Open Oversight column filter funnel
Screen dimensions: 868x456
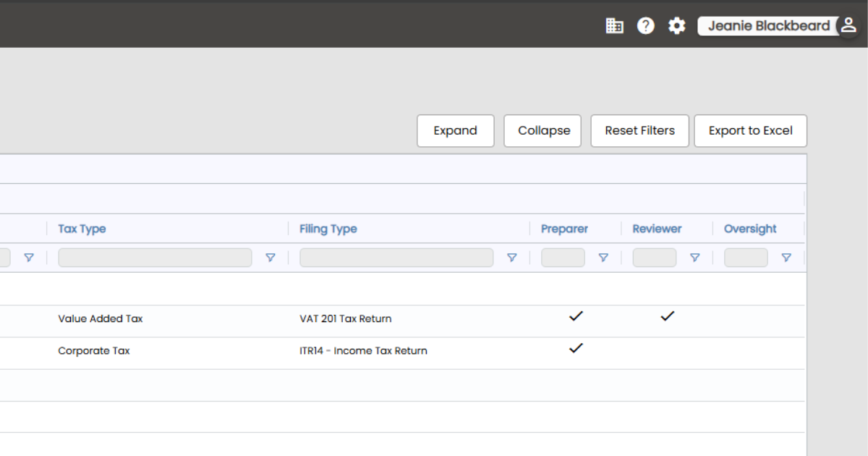click(786, 258)
